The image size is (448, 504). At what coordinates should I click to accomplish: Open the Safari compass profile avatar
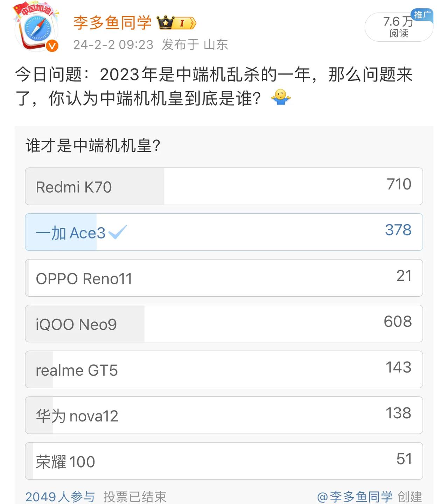click(37, 30)
